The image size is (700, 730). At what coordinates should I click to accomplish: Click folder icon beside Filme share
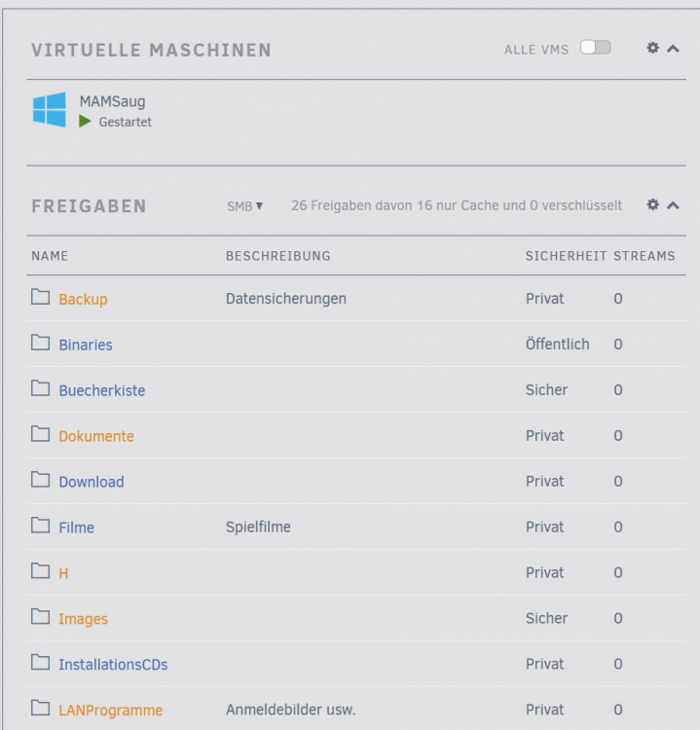41,526
